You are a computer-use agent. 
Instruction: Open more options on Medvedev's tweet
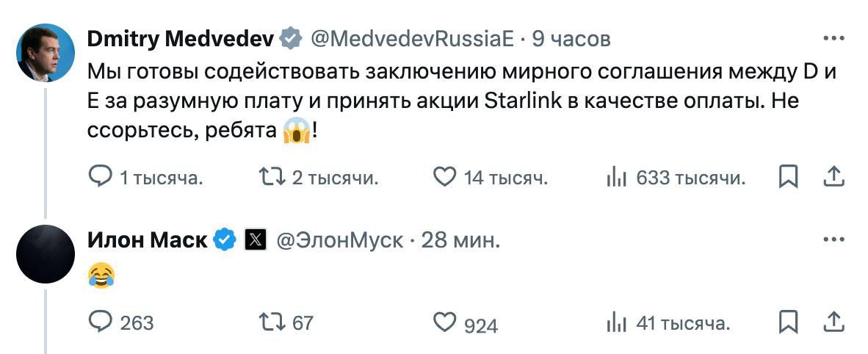pyautogui.click(x=833, y=38)
